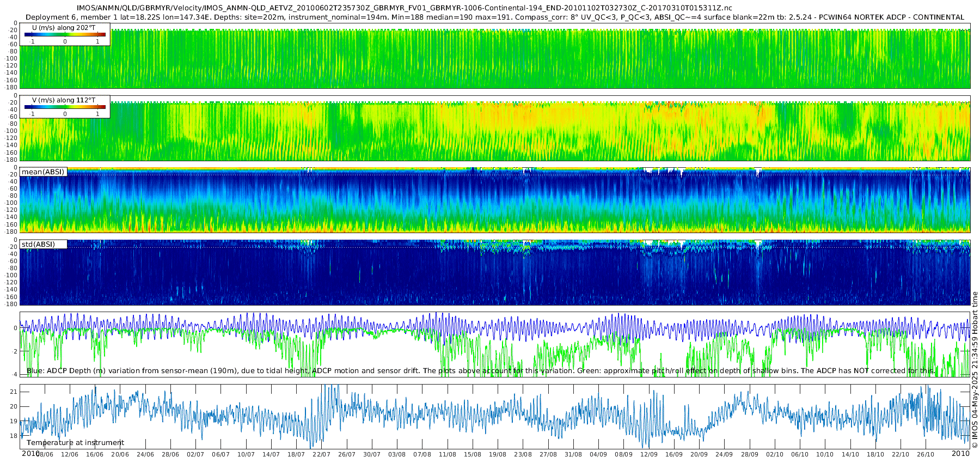
Task: Click the Temperature at instrument label
Action: pyautogui.click(x=75, y=443)
